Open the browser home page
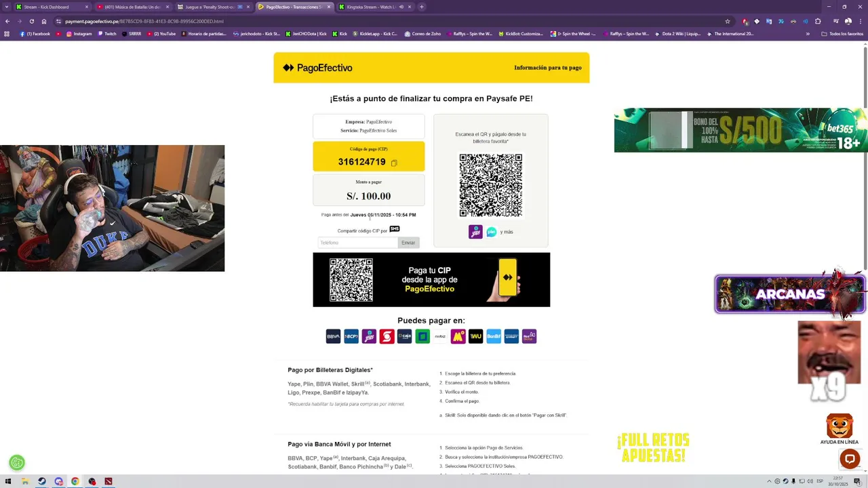 pyautogui.click(x=44, y=21)
